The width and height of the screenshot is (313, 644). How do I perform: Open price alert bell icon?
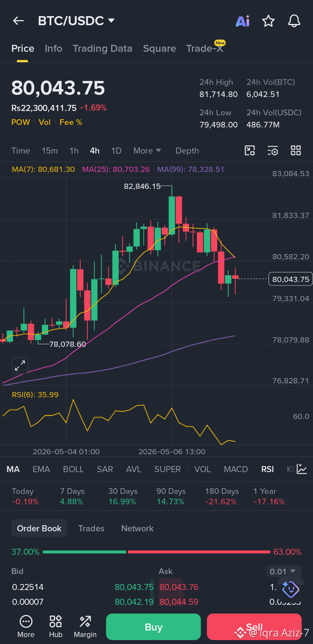click(294, 21)
